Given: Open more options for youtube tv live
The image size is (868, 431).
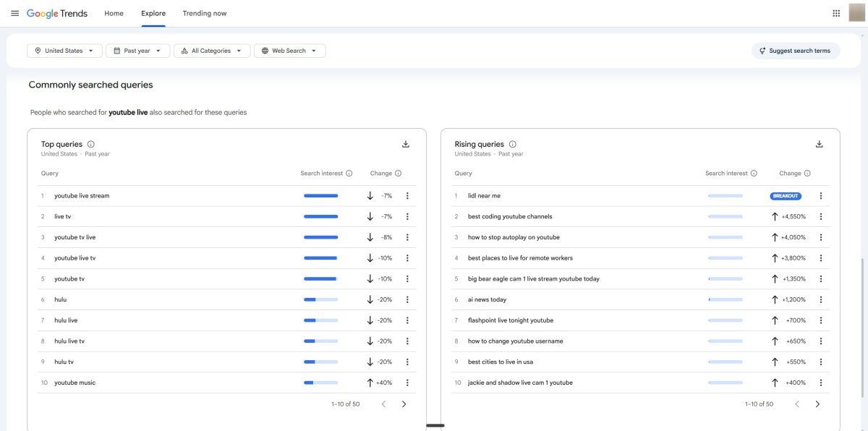Looking at the screenshot, I should point(407,237).
